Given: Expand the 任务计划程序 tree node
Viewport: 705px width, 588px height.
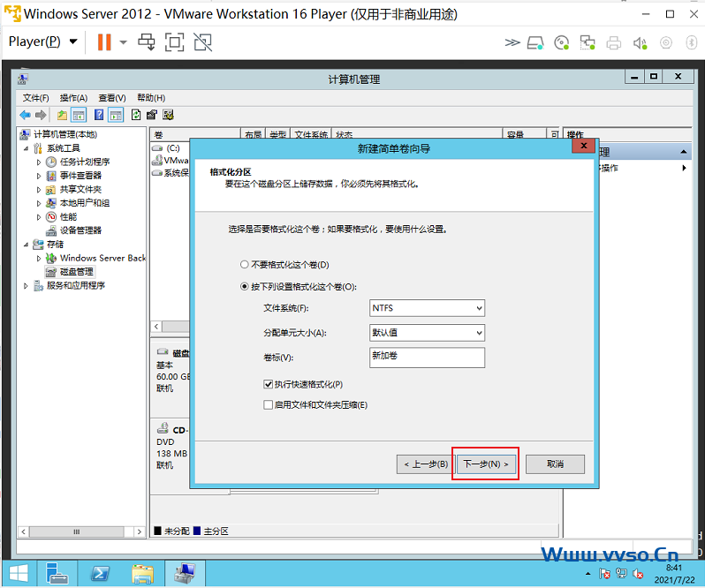Looking at the screenshot, I should [x=39, y=162].
